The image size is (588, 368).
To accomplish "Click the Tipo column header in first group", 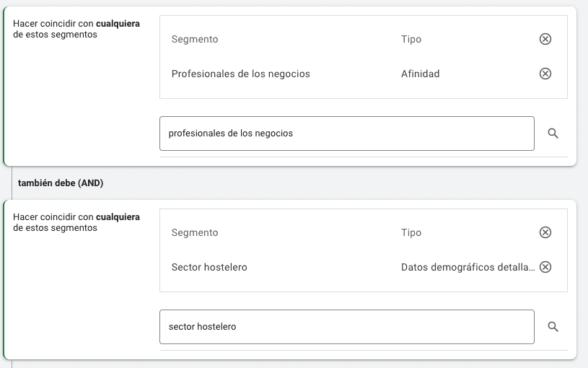I will point(411,40).
